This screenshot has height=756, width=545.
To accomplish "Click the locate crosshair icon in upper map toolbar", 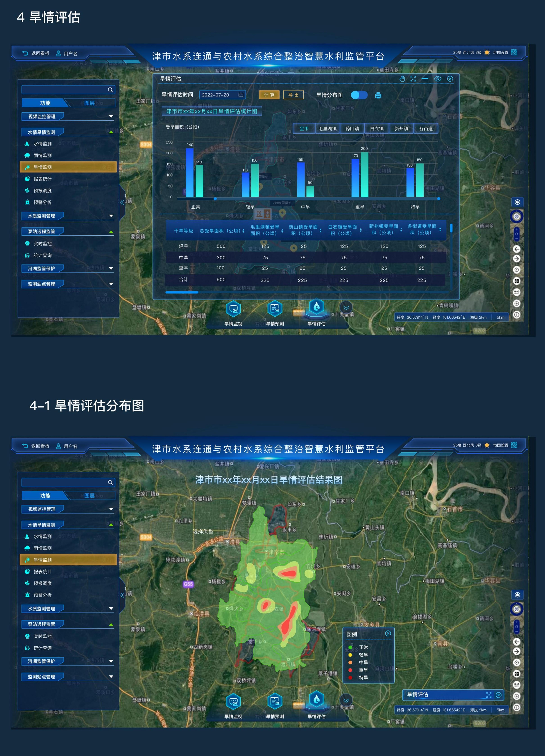I will (516, 270).
